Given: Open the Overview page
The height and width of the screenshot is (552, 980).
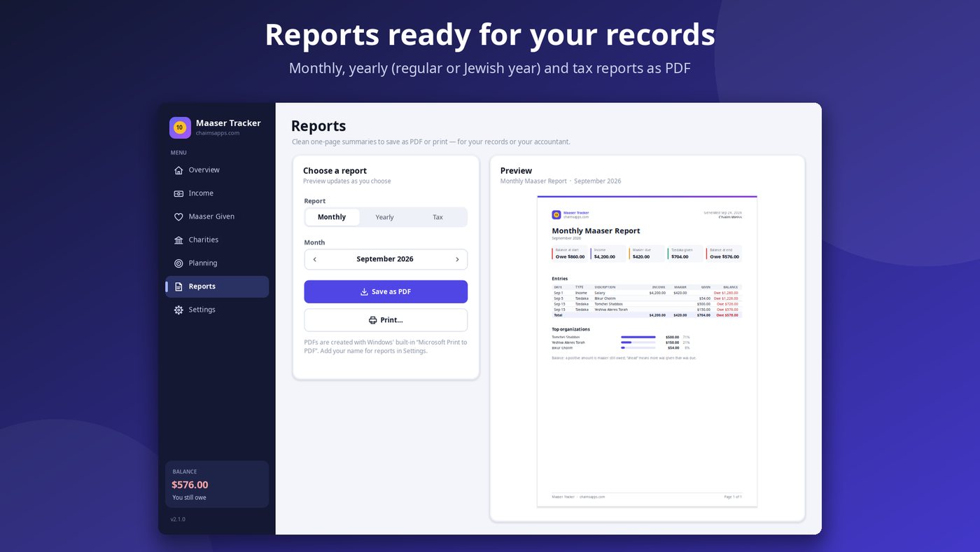Looking at the screenshot, I should click(x=217, y=170).
